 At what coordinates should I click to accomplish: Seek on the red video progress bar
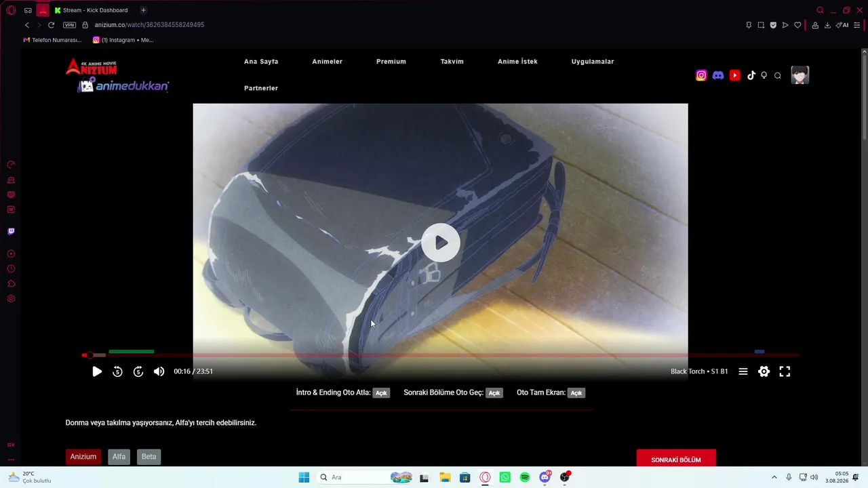441,354
